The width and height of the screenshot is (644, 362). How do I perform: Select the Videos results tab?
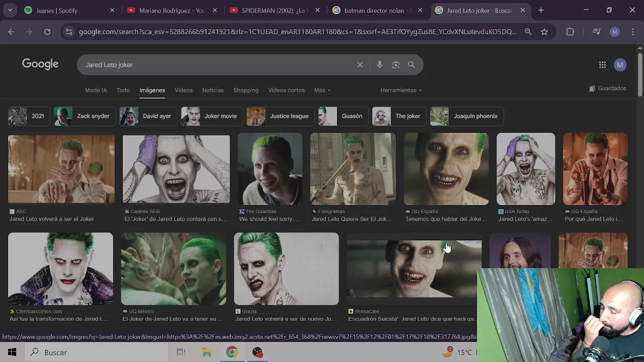[x=184, y=90]
